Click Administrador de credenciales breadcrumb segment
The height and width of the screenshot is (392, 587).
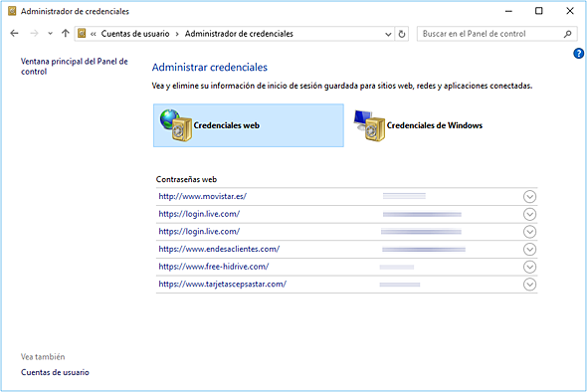[x=239, y=34]
